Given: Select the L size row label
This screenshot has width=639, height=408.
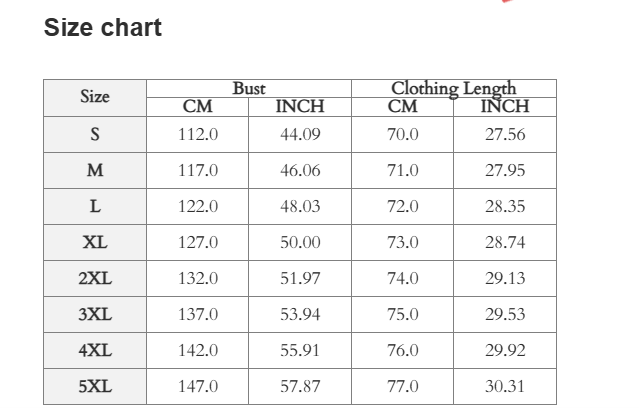Looking at the screenshot, I should click(95, 207).
